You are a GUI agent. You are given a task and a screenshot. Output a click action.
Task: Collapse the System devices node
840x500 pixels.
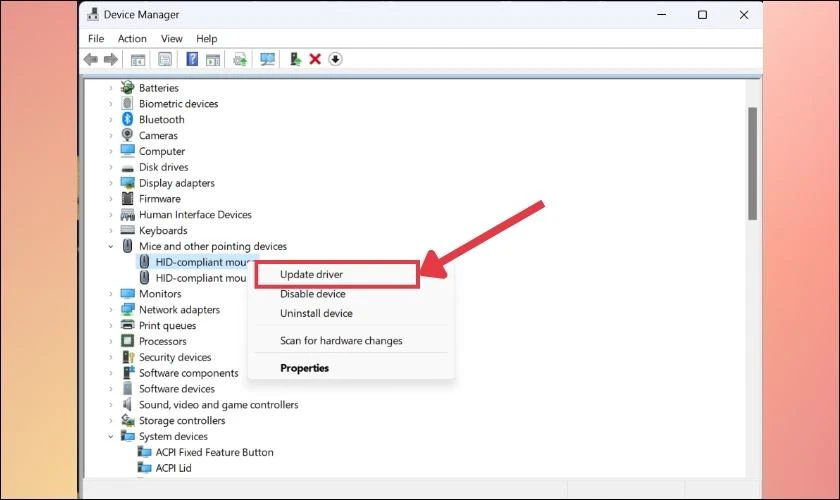coord(111,437)
